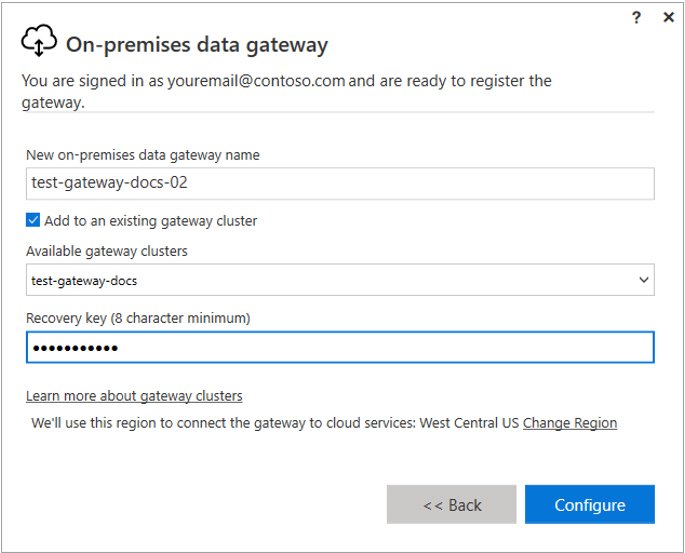The image size is (685, 553).
Task: Close the gateway configuration window
Action: (x=668, y=18)
